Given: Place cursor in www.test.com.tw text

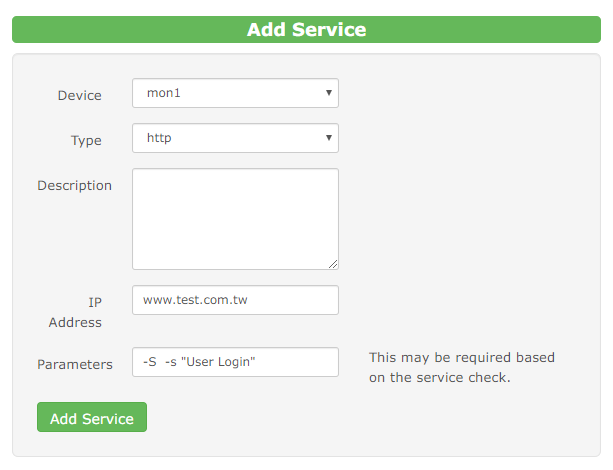Looking at the screenshot, I should 195,300.
